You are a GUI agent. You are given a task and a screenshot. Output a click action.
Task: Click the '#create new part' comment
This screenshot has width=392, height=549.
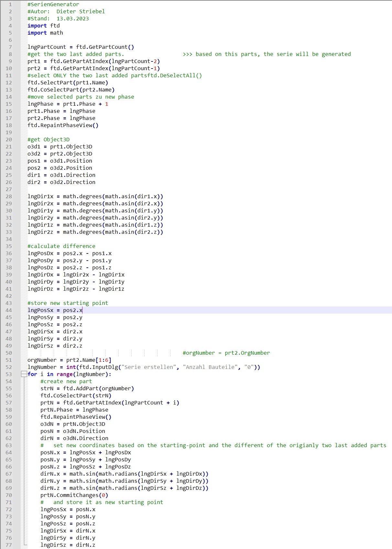pyautogui.click(x=66, y=381)
